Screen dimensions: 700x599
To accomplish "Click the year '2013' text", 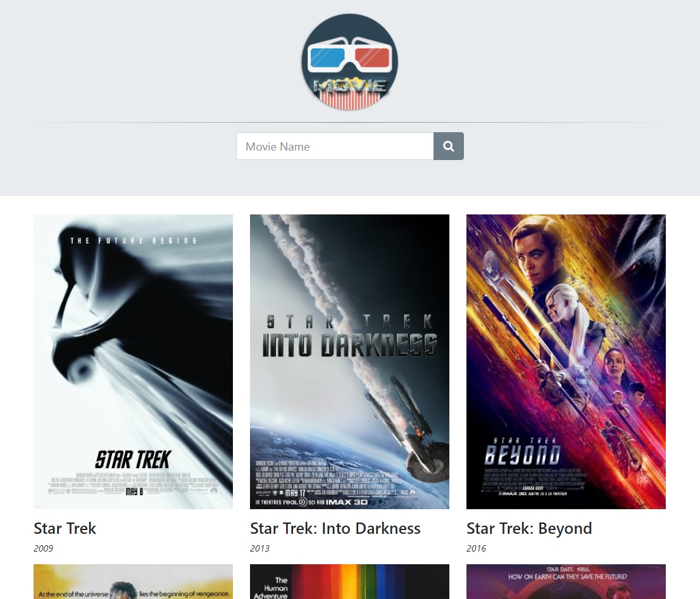I will click(x=260, y=548).
